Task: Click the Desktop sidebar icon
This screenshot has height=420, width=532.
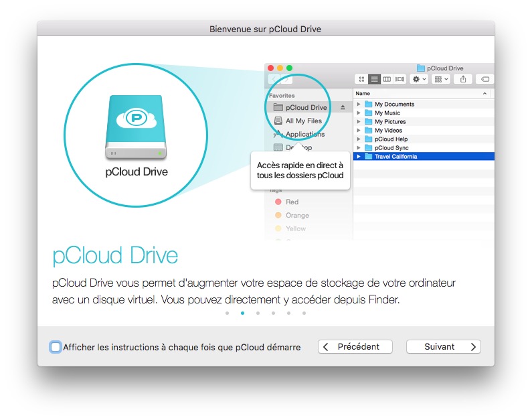Action: pyautogui.click(x=278, y=147)
